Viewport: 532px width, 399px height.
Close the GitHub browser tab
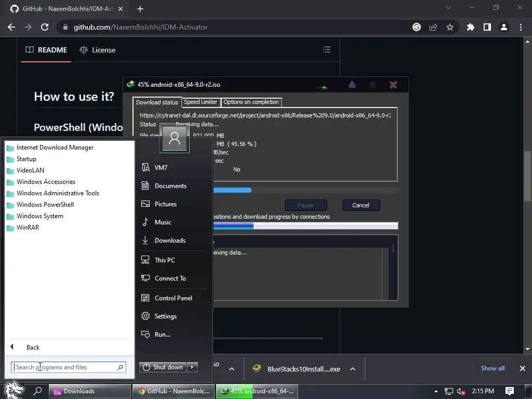(121, 9)
